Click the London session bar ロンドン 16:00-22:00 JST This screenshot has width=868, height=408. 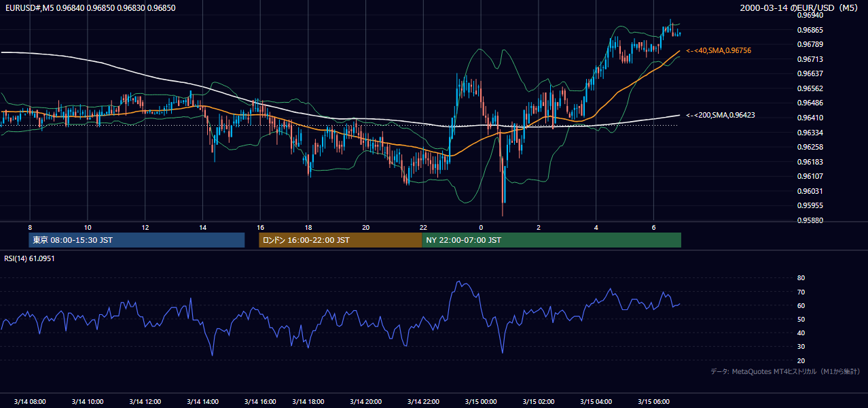click(x=340, y=240)
